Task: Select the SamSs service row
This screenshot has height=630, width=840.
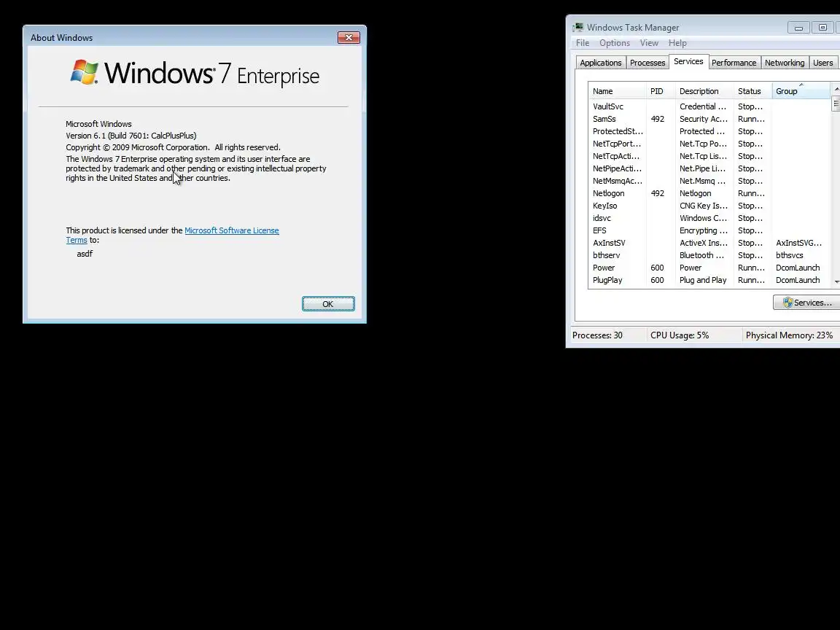Action: tap(709, 119)
